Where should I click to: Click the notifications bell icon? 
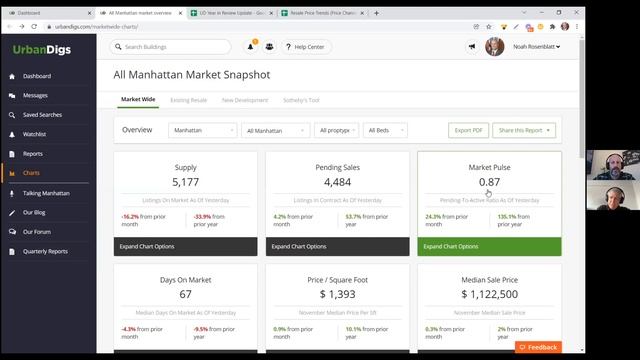[251, 47]
